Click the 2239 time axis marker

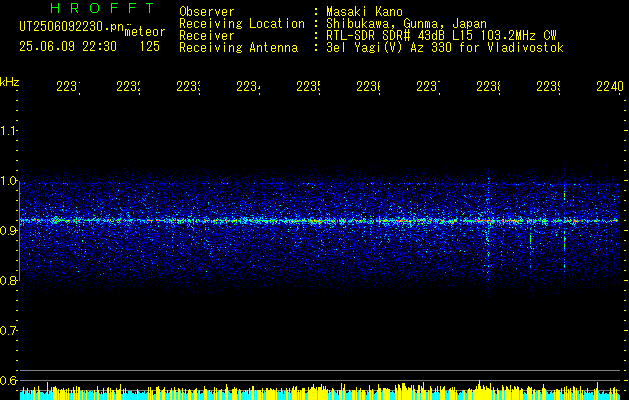click(x=549, y=86)
